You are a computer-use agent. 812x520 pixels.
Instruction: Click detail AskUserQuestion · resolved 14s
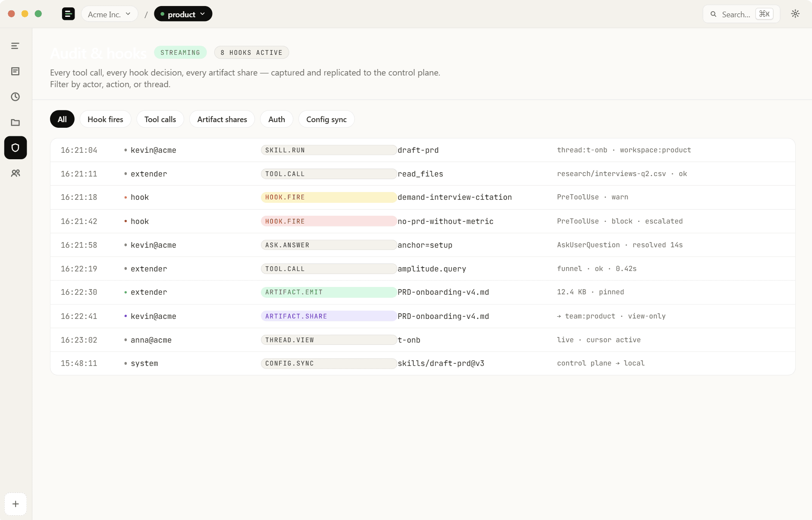pyautogui.click(x=620, y=245)
